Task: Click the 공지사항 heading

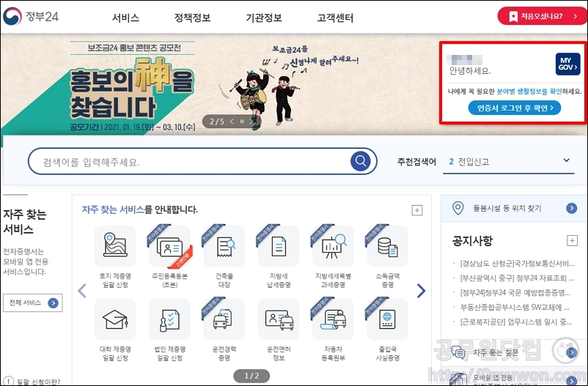Action: point(472,240)
